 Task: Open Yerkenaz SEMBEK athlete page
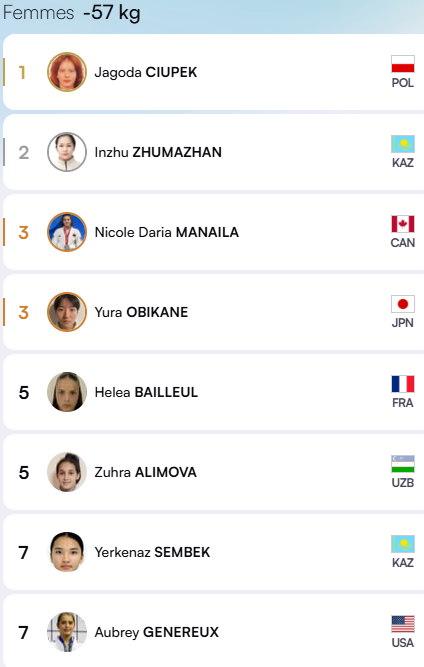pos(152,552)
